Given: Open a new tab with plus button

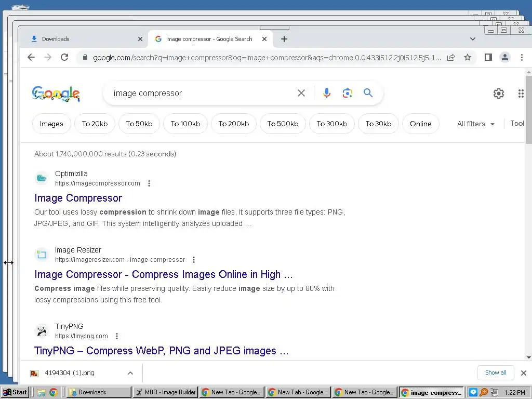Looking at the screenshot, I should [284, 39].
